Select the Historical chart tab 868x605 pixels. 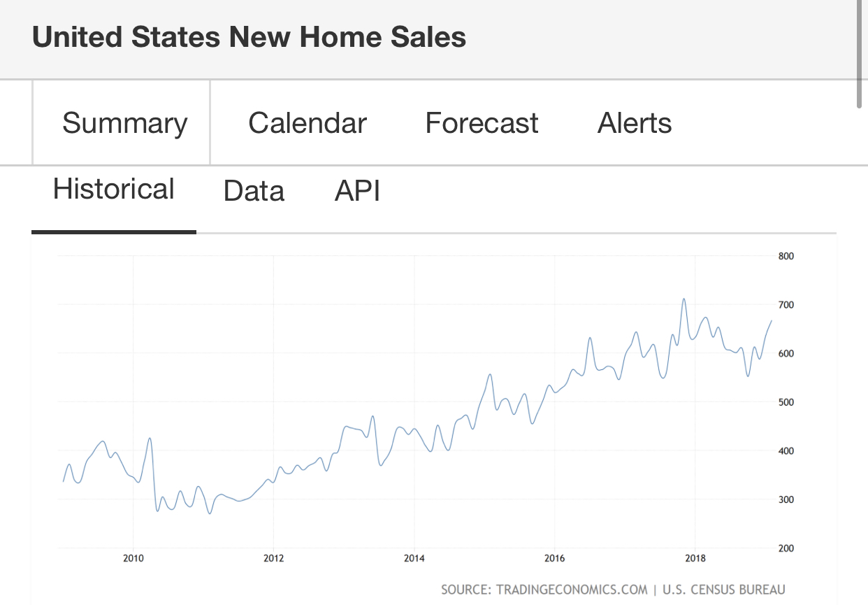click(114, 190)
